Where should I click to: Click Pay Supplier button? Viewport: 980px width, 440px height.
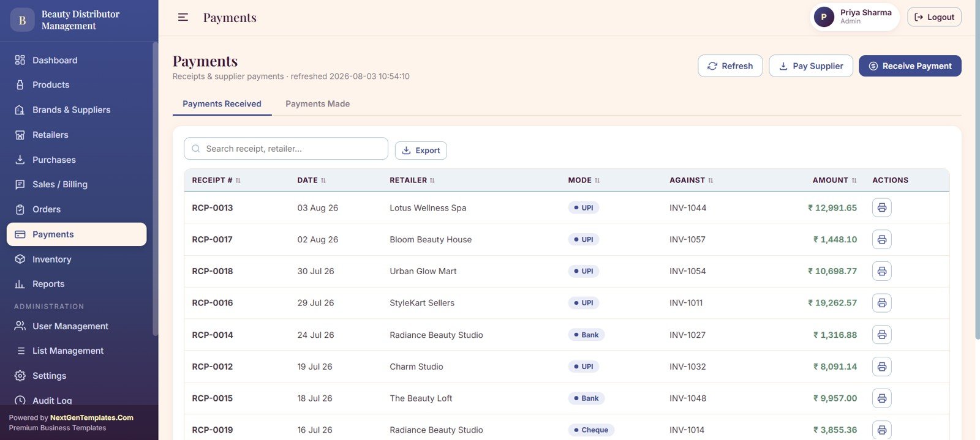pyautogui.click(x=811, y=66)
